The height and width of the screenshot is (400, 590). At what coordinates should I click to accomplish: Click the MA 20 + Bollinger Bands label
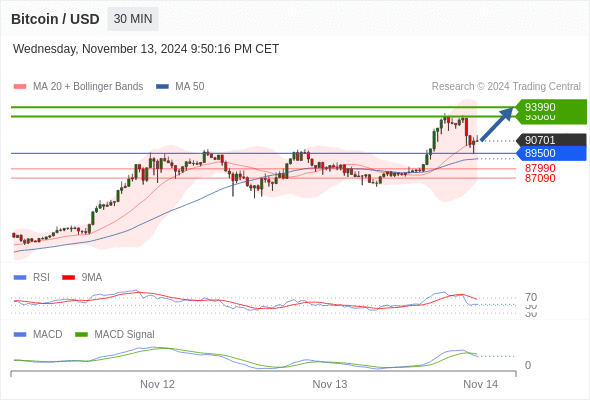click(88, 87)
